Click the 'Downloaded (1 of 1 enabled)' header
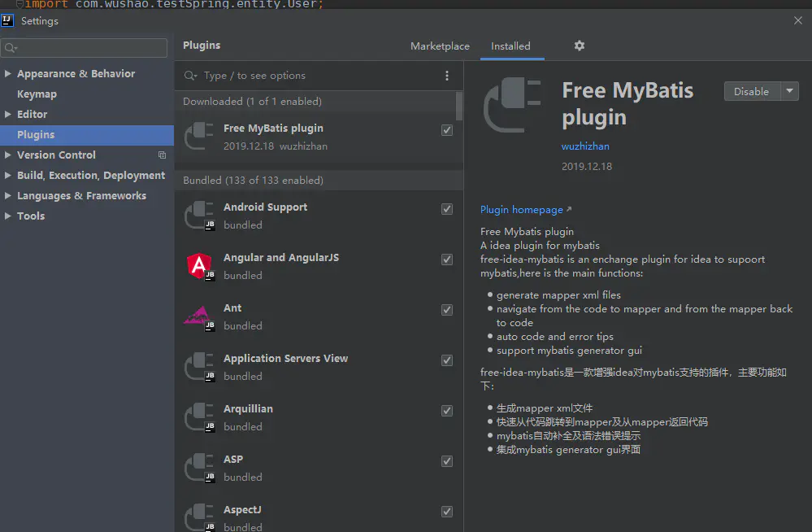 [252, 102]
